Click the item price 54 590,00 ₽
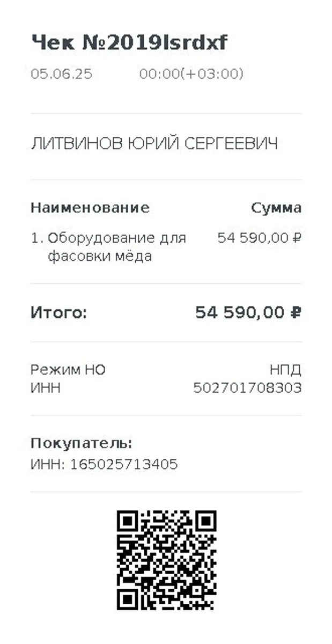The height and width of the screenshot is (644, 332). 259,238
